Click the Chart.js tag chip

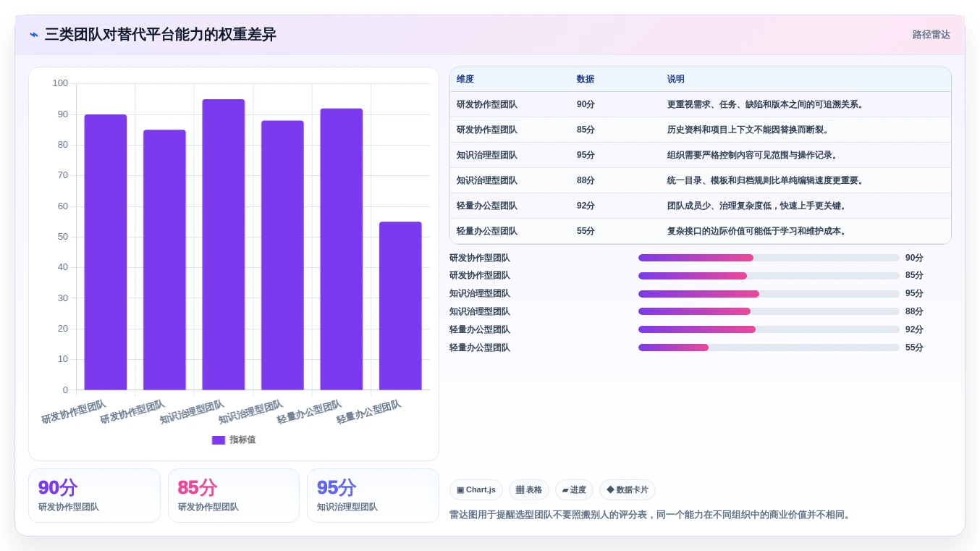pos(476,490)
